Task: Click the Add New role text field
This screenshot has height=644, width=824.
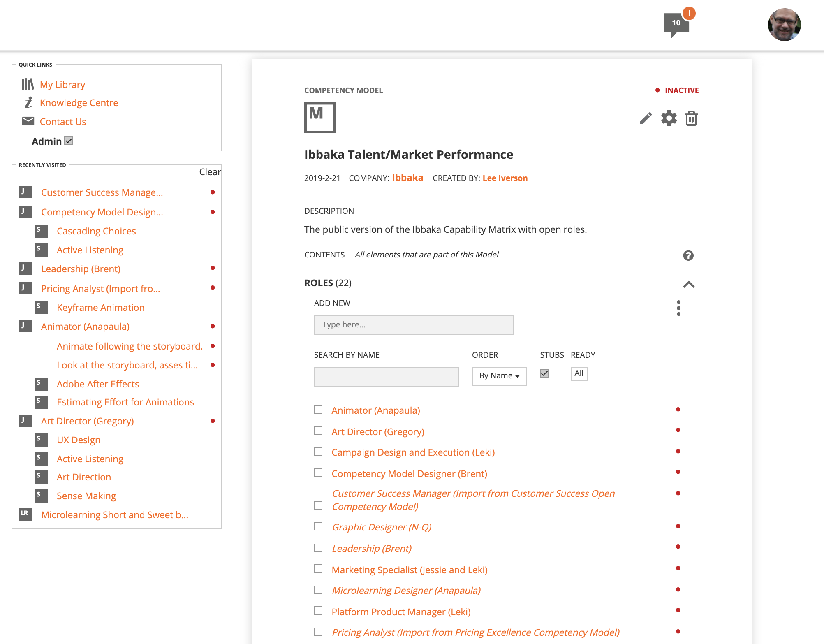Action: (414, 325)
